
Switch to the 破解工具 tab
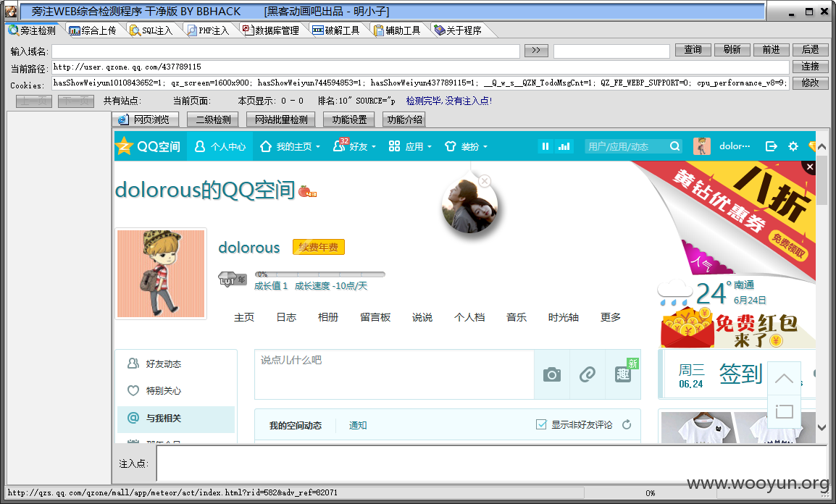pyautogui.click(x=336, y=30)
